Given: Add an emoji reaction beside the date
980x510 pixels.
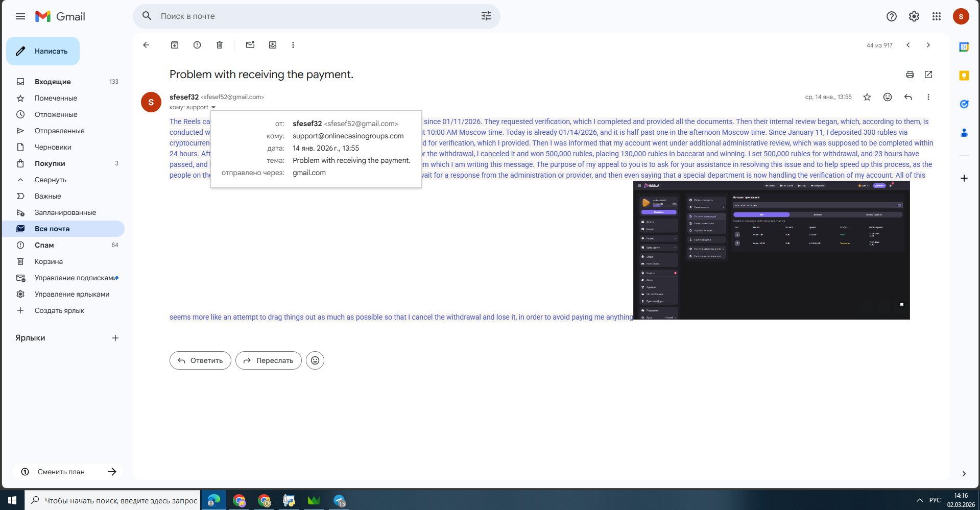Looking at the screenshot, I should (x=888, y=97).
